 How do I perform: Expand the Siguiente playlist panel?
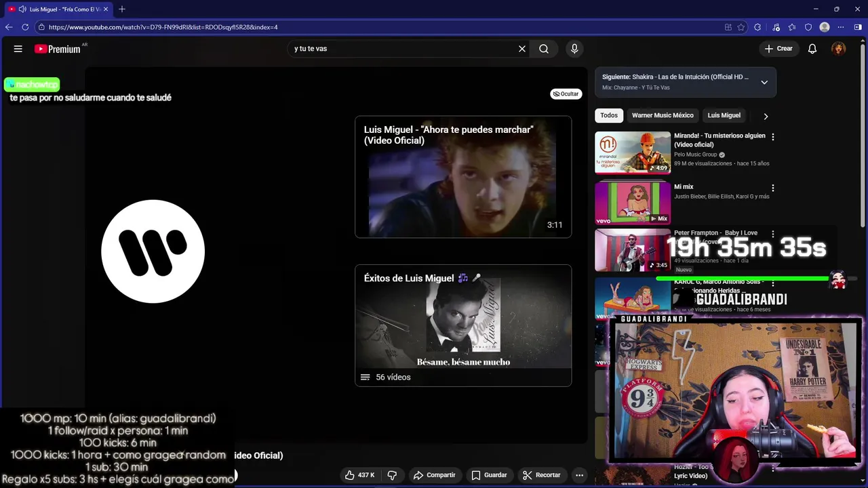click(764, 82)
